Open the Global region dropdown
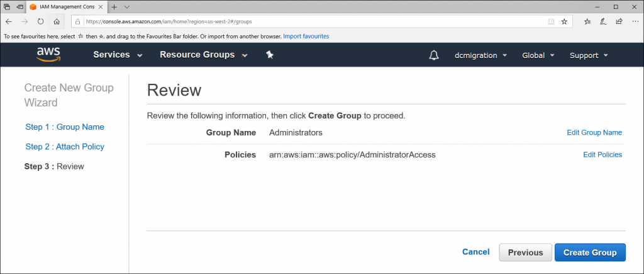Screen dimensions: 644x274 538,55
